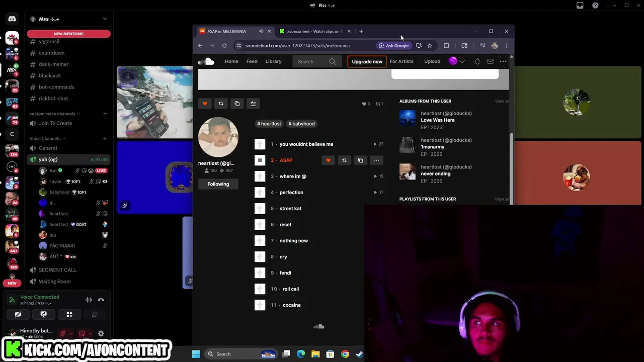Image resolution: width=644 pixels, height=362 pixels.
Task: Collapse Voice Channels category
Action: tap(47, 139)
